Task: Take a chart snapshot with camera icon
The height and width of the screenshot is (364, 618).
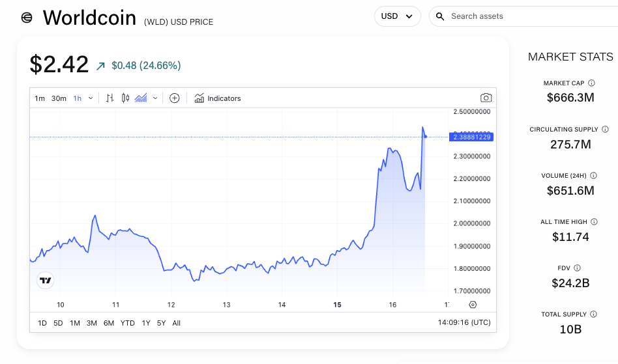Action: tap(486, 98)
